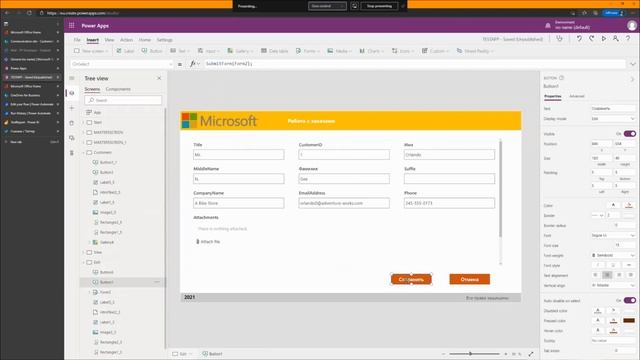Open the Insert tab
Image resolution: width=640 pixels, height=360 pixels.
point(93,40)
